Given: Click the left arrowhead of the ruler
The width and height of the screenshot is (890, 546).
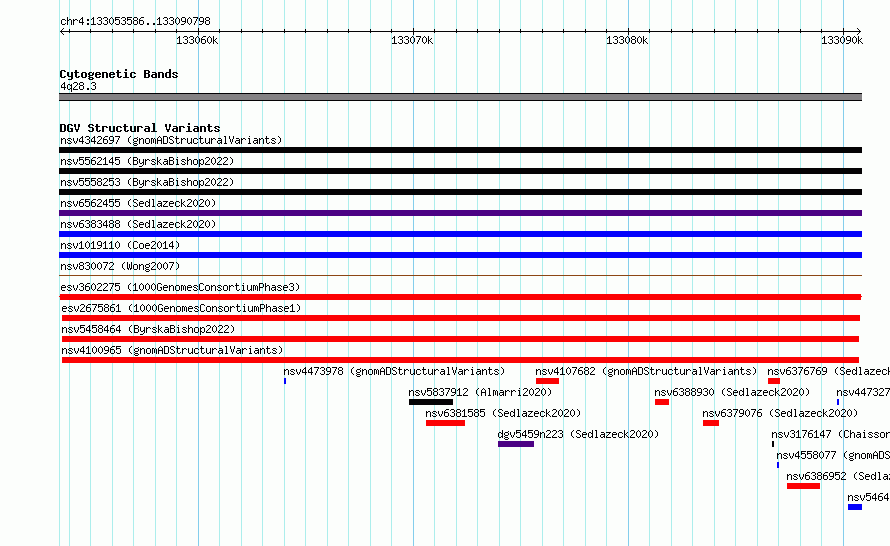Looking at the screenshot, I should point(63,31).
